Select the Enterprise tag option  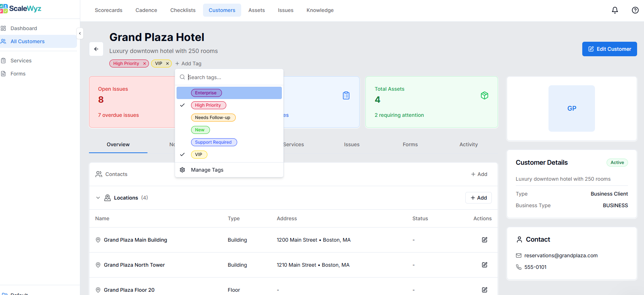(x=206, y=93)
